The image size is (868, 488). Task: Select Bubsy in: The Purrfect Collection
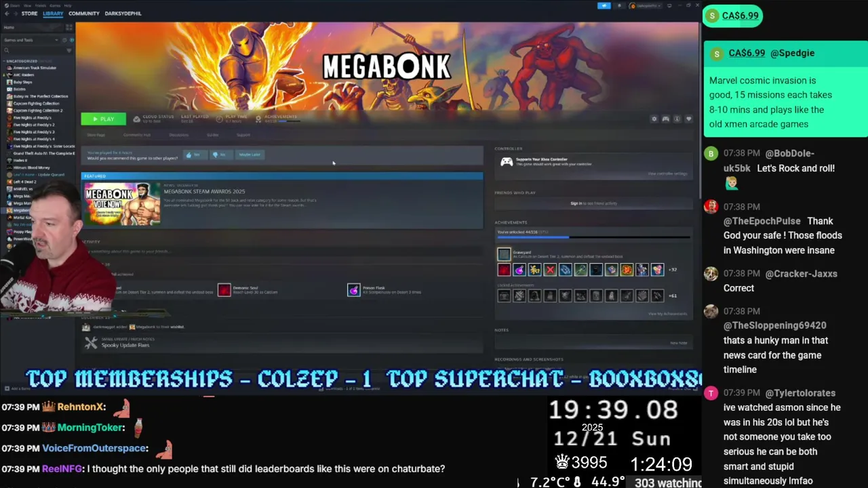(x=41, y=96)
